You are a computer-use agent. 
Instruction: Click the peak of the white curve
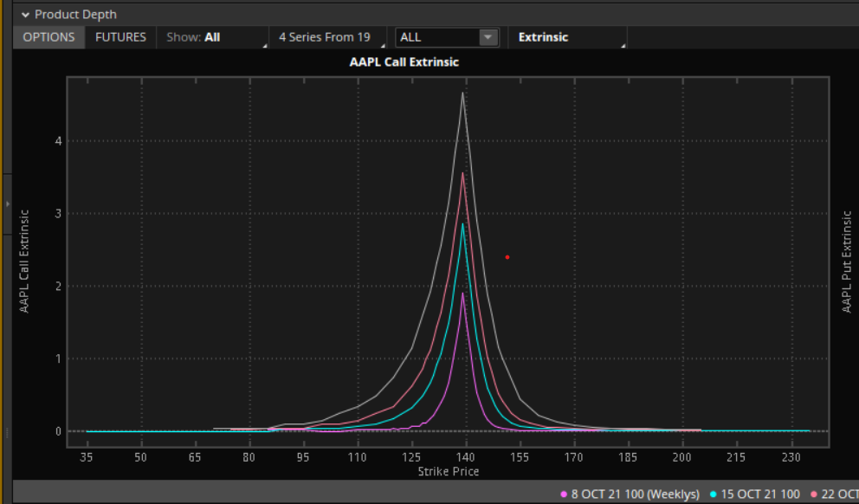point(463,93)
